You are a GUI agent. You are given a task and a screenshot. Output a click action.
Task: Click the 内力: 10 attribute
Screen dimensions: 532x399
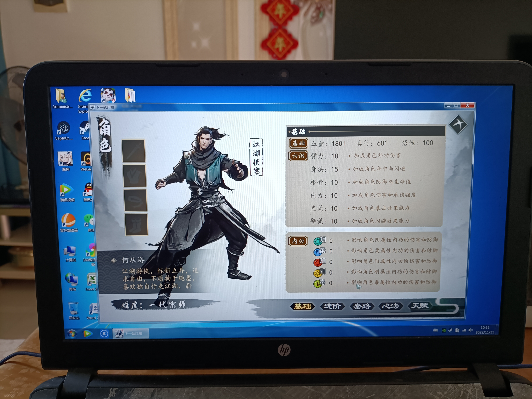324,196
